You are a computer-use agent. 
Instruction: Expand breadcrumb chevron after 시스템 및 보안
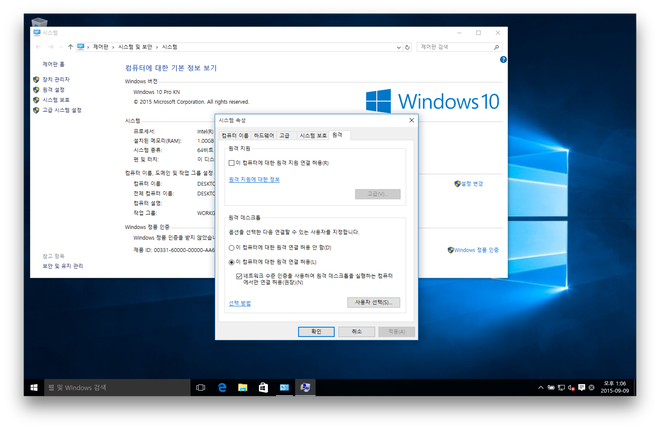click(x=157, y=47)
